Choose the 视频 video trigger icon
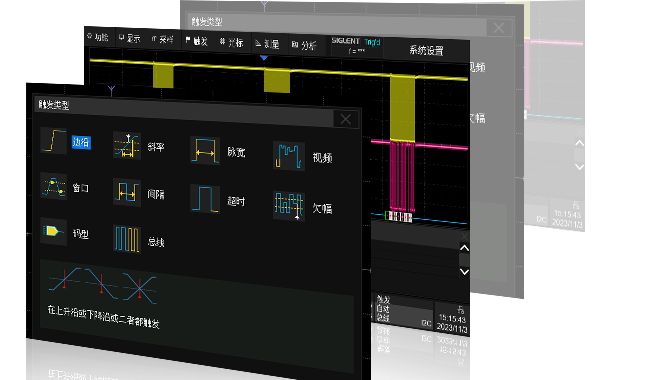Image resolution: width=650 pixels, height=380 pixels. click(x=289, y=156)
